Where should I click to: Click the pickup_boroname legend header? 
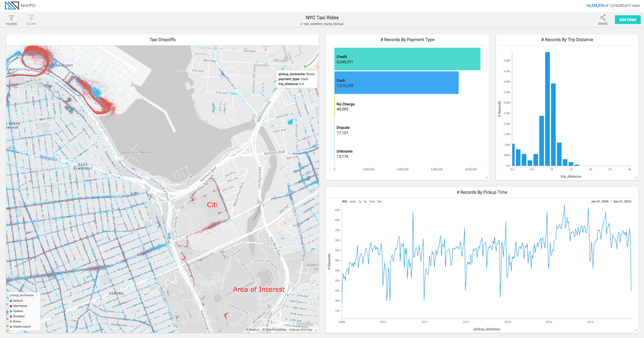click(21, 295)
